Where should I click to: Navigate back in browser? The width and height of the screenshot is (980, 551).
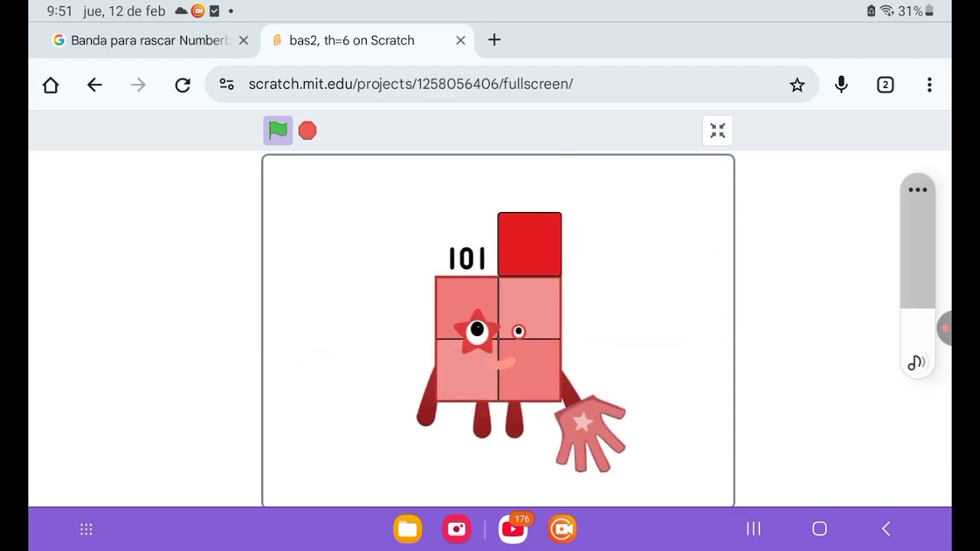95,84
